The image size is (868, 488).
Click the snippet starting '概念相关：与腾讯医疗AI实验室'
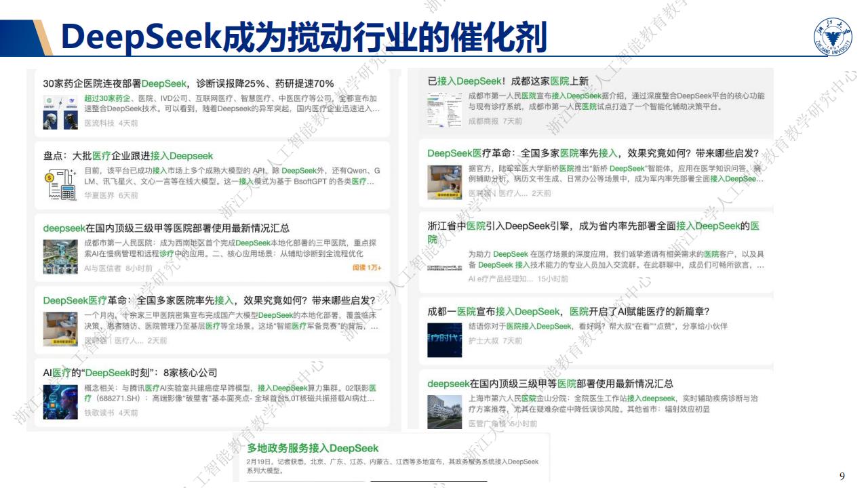[230, 393]
